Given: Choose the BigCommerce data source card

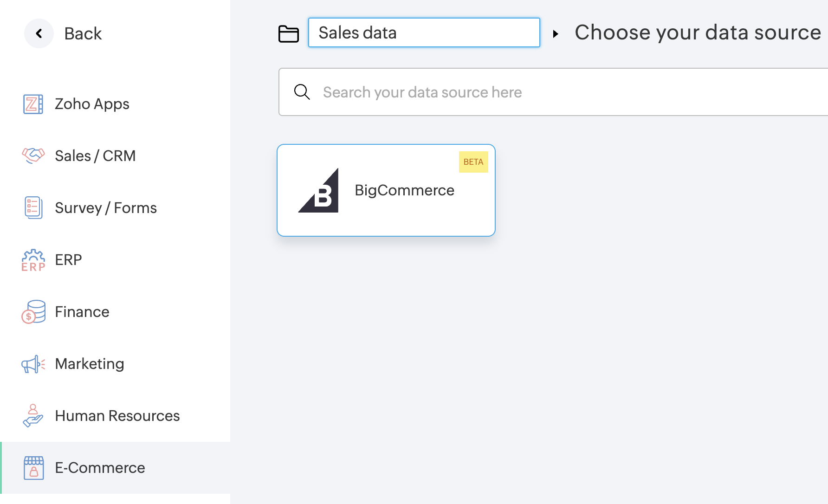Looking at the screenshot, I should (x=386, y=190).
